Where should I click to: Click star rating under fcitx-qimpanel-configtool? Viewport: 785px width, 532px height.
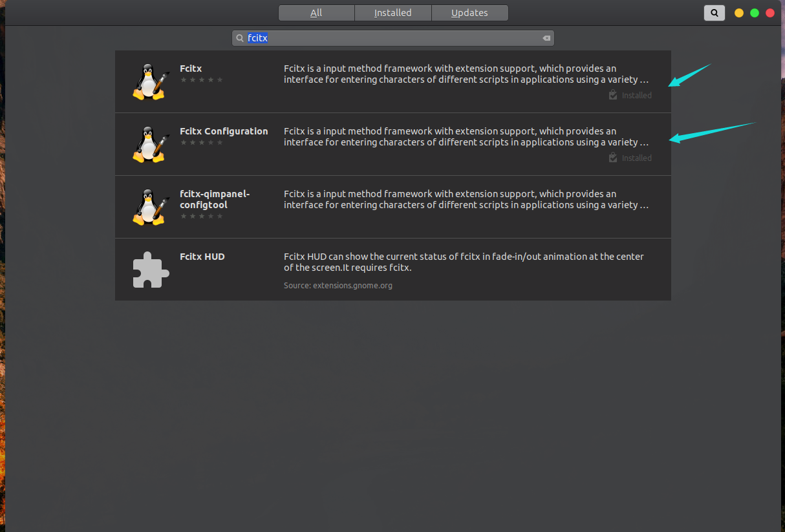202,216
